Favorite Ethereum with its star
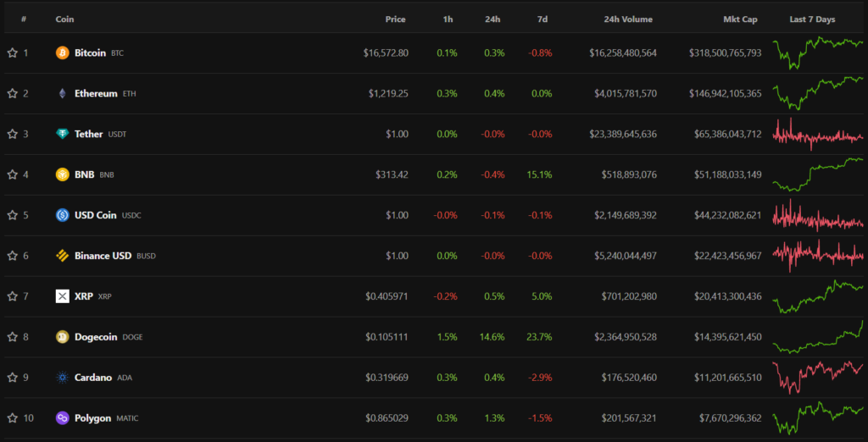The height and width of the screenshot is (442, 868). click(x=12, y=93)
